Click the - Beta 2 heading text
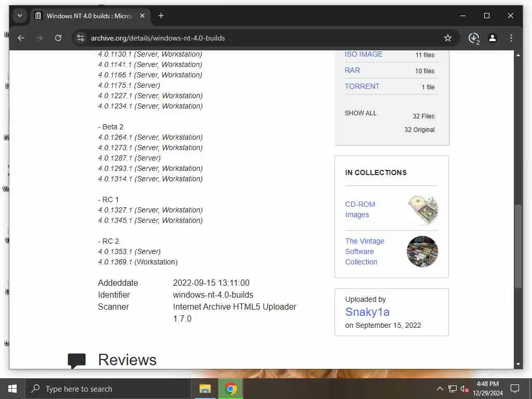Image resolution: width=532 pixels, height=399 pixels. [111, 127]
